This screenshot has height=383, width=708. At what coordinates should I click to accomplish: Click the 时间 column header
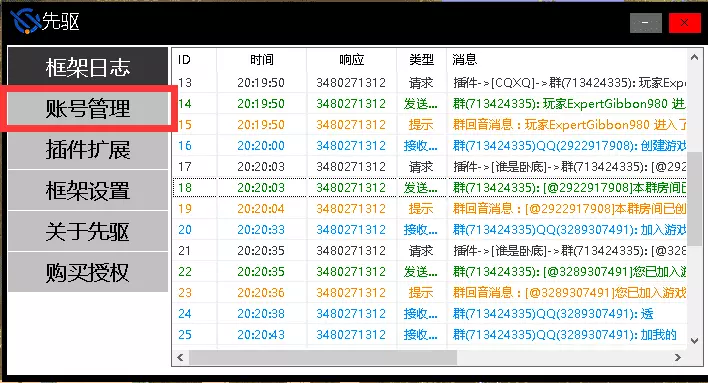tap(261, 60)
